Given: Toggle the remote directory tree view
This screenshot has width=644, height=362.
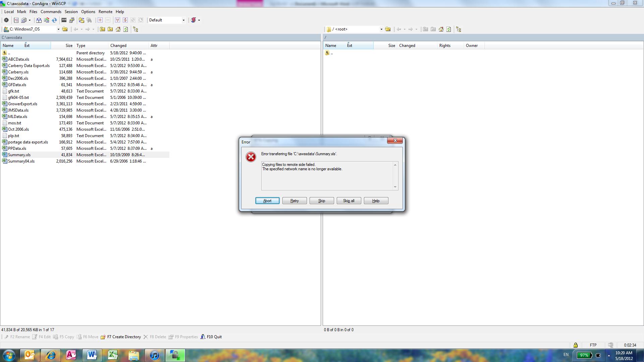Looking at the screenshot, I should click(x=459, y=29).
